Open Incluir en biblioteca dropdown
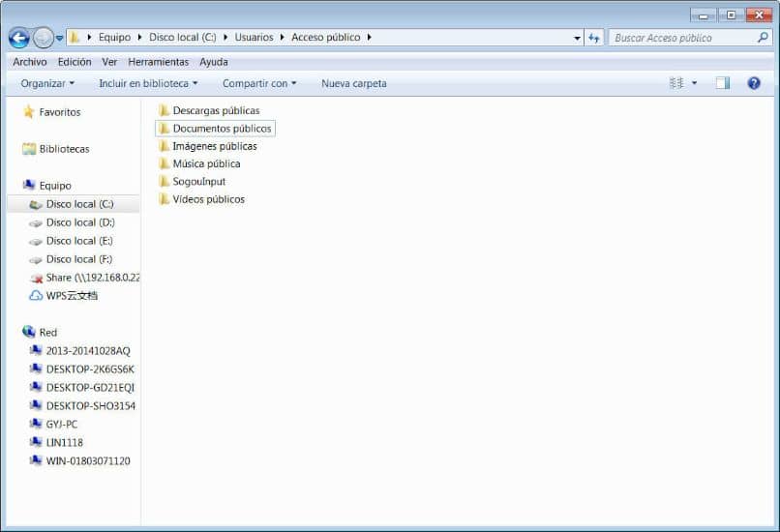This screenshot has height=532, width=780. click(x=148, y=83)
